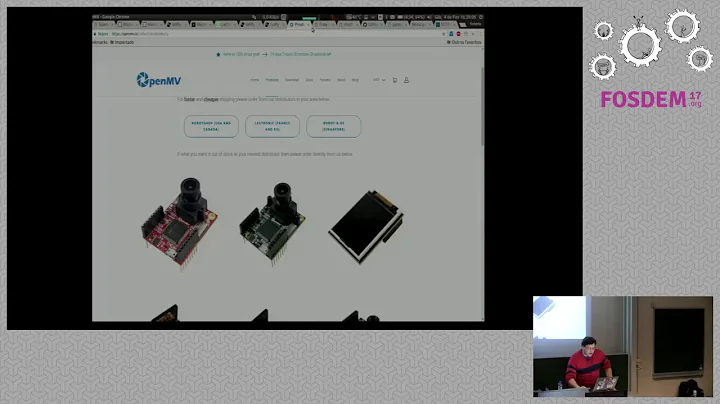
Task: Click the battery indicator in the system tray
Action: click(411, 17)
